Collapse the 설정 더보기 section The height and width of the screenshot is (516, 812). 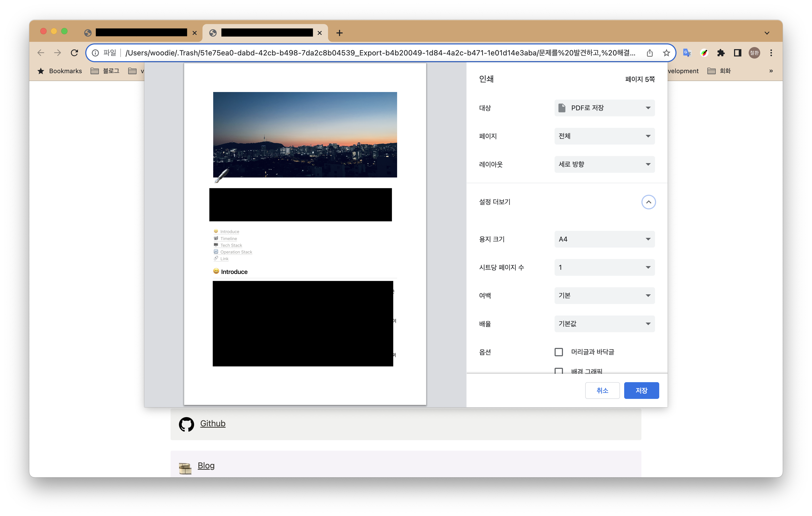pyautogui.click(x=648, y=202)
